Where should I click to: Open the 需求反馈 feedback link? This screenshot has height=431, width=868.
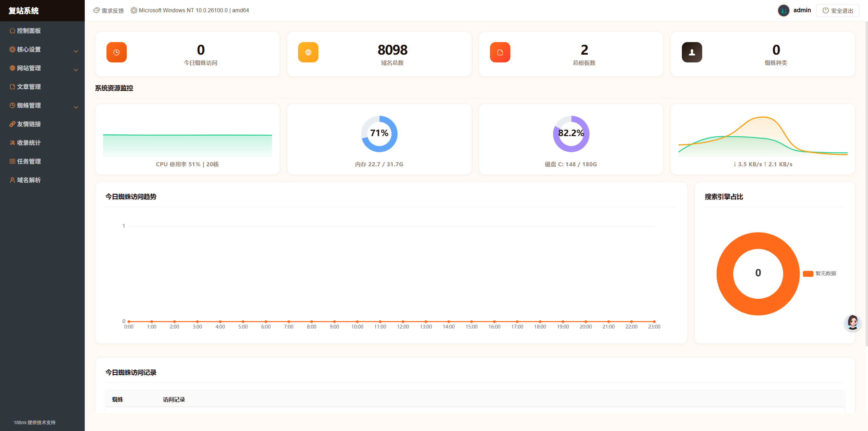tap(108, 11)
